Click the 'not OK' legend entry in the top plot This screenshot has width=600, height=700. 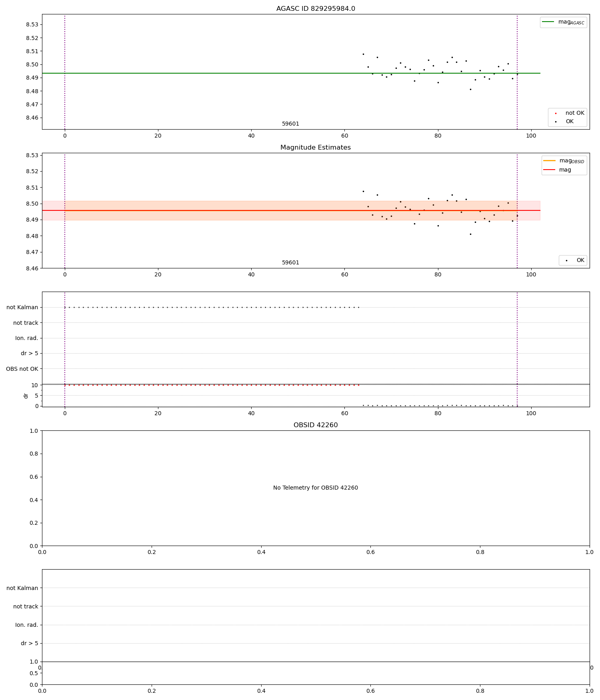[570, 113]
